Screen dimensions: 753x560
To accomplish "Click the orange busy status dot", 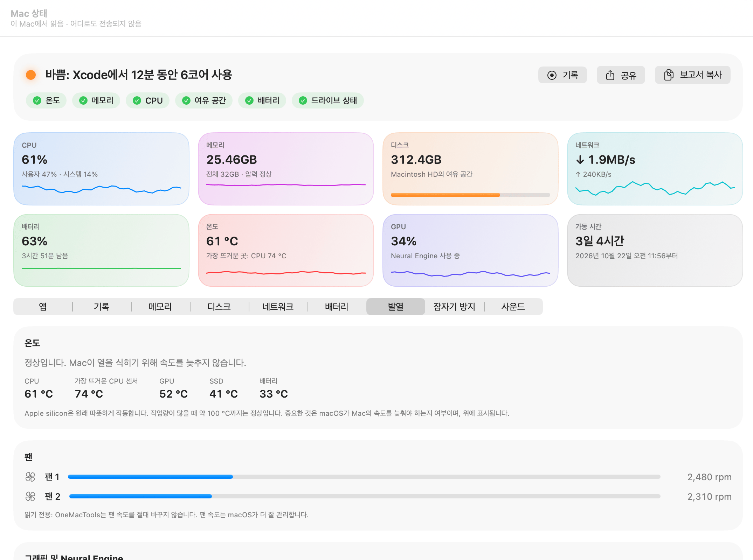I will click(31, 75).
